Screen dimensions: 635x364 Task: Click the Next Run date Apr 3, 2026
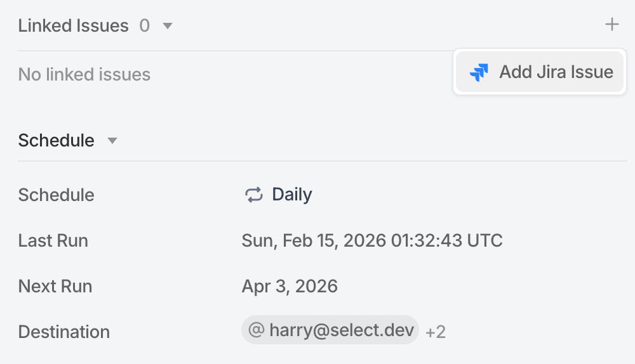tap(290, 286)
